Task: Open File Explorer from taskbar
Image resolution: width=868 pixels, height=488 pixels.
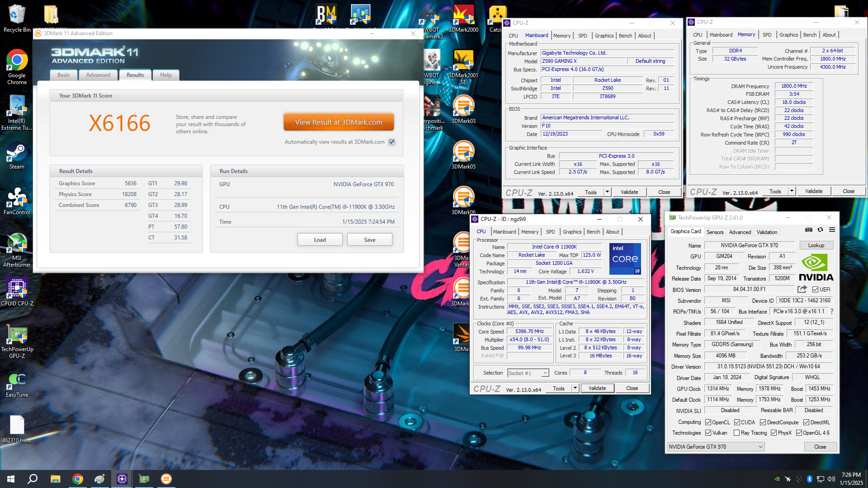Action: pos(55,479)
